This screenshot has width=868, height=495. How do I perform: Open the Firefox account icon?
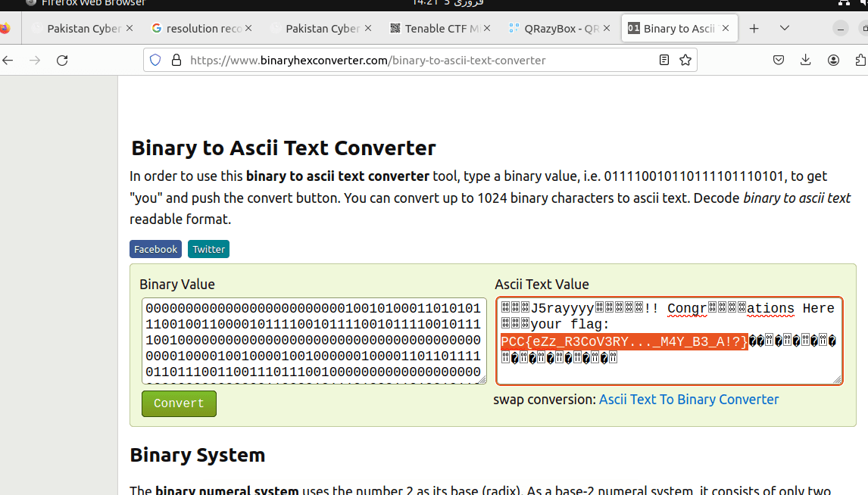tap(833, 61)
